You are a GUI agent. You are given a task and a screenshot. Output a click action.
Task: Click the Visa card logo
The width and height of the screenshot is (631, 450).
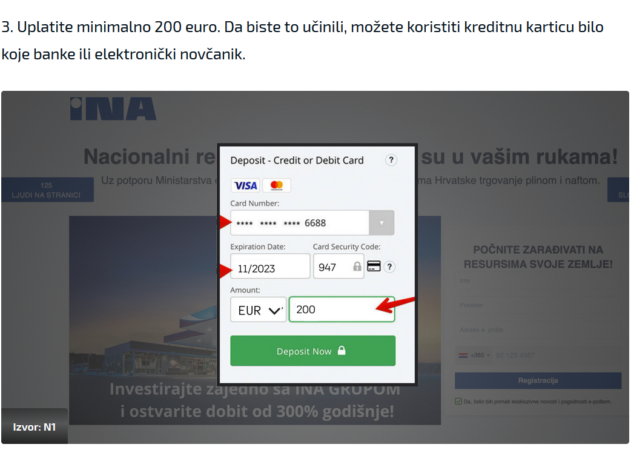(245, 186)
